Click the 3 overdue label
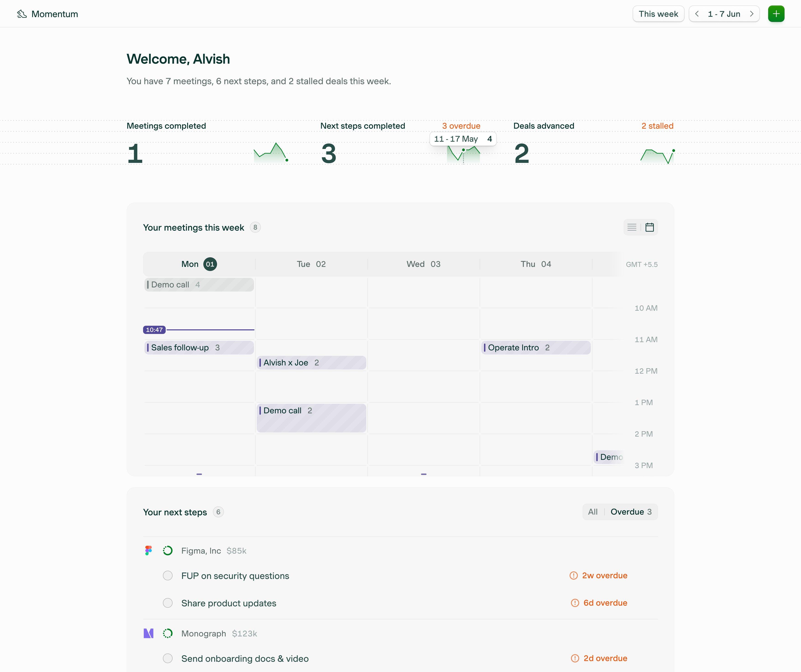 461,126
